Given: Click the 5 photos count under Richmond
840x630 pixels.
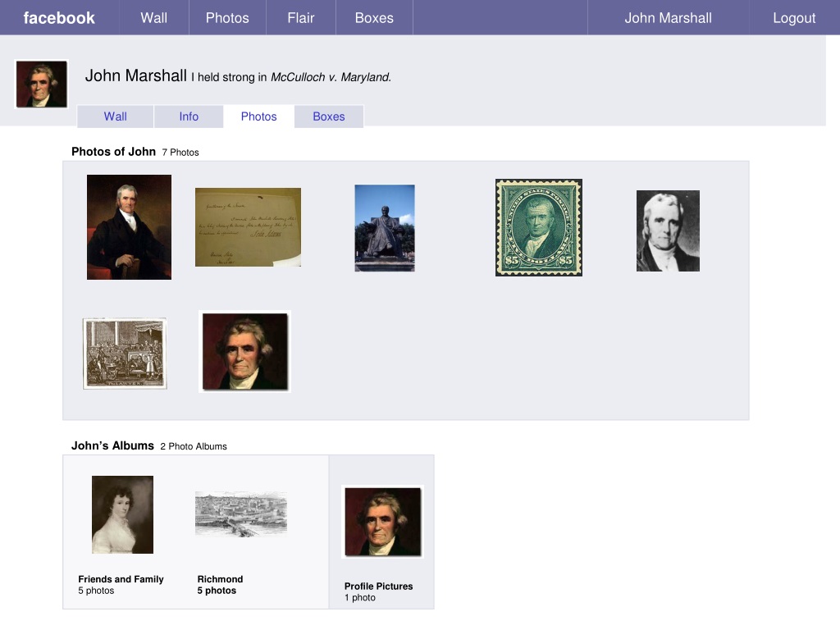Looking at the screenshot, I should 217,591.
